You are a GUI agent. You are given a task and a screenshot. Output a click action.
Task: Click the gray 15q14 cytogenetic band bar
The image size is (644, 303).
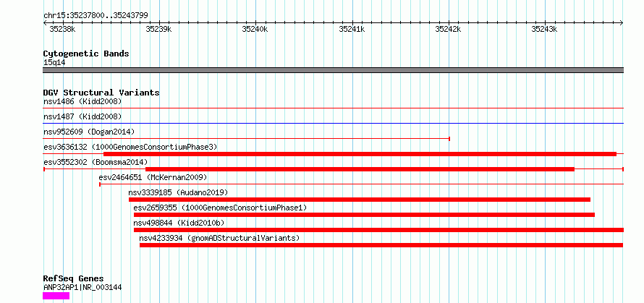[x=333, y=70]
